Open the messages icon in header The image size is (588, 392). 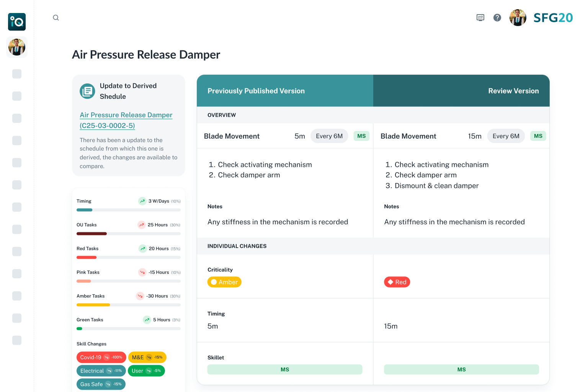(x=480, y=18)
